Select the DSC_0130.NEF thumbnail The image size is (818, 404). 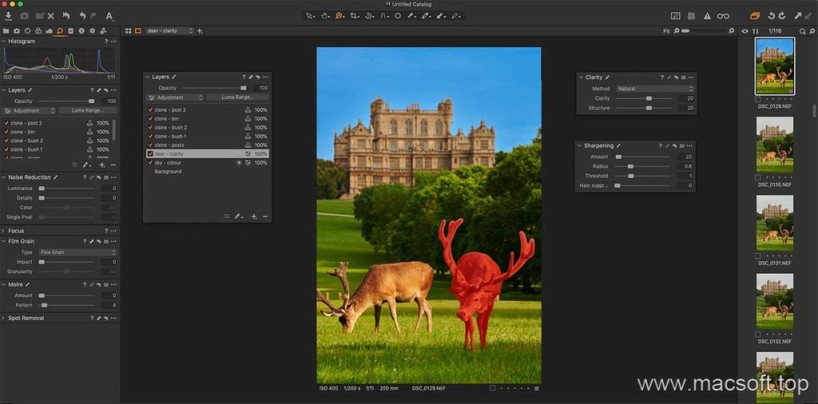pyautogui.click(x=775, y=144)
